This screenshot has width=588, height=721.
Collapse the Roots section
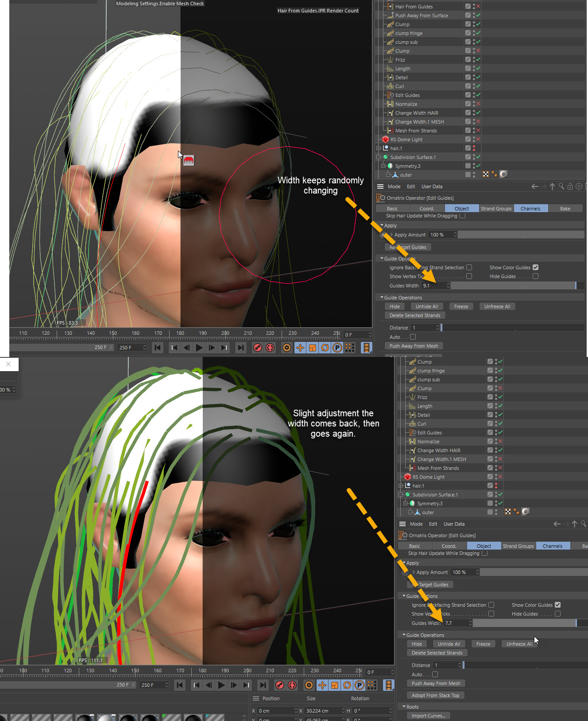pos(404,707)
